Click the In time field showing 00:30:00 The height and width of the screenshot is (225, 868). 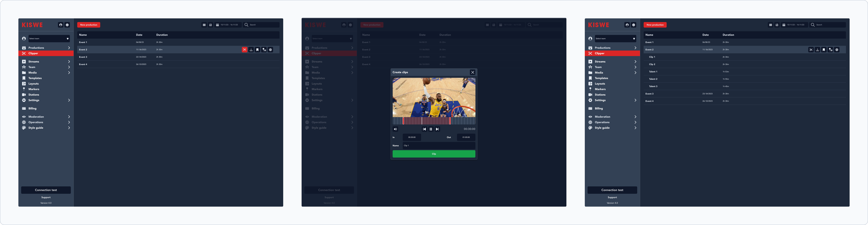(412, 137)
